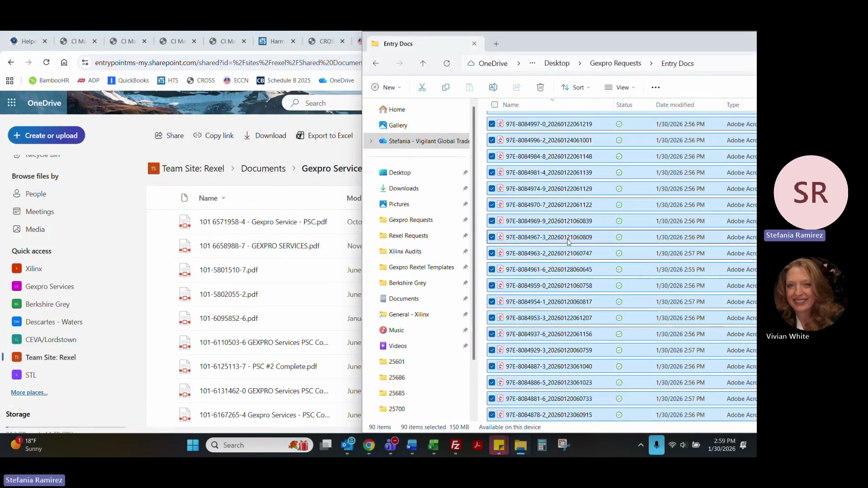Expand Stefania - Vigilant Global Trade tree node
Screen dimensions: 868x488
click(x=371, y=141)
